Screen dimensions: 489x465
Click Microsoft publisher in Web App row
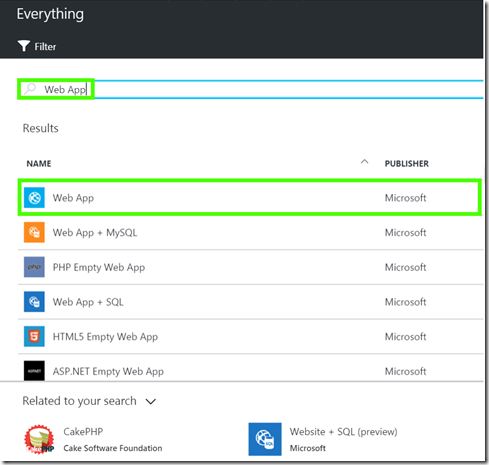tap(405, 198)
